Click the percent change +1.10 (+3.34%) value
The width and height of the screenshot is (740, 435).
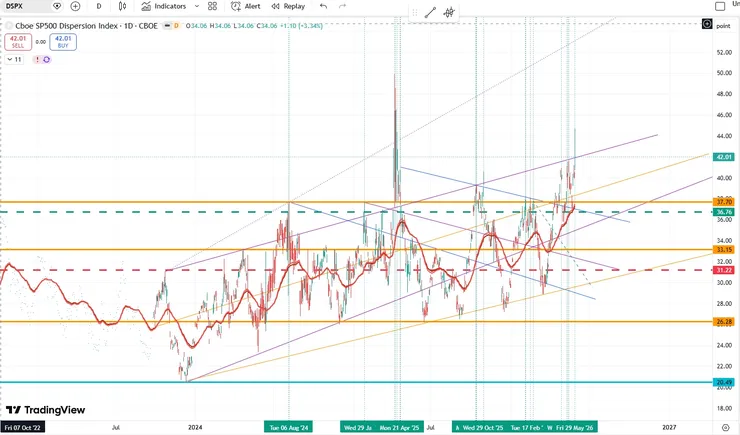click(x=301, y=26)
